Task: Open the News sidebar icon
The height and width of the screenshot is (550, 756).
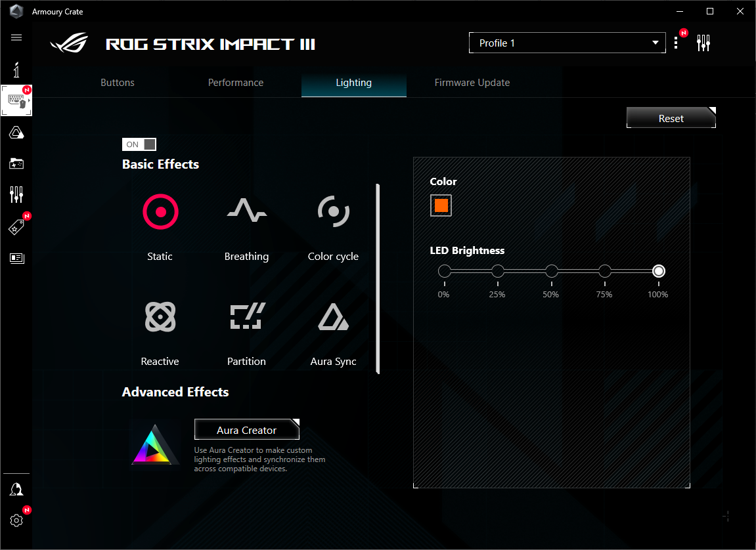Action: point(16,258)
